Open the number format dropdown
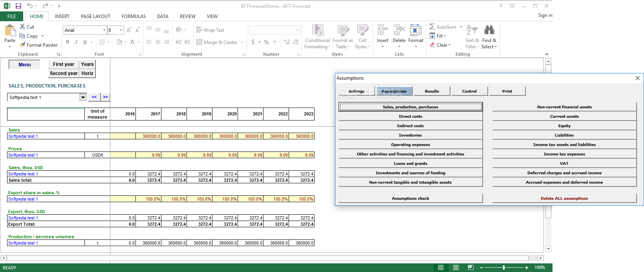 tap(297, 30)
